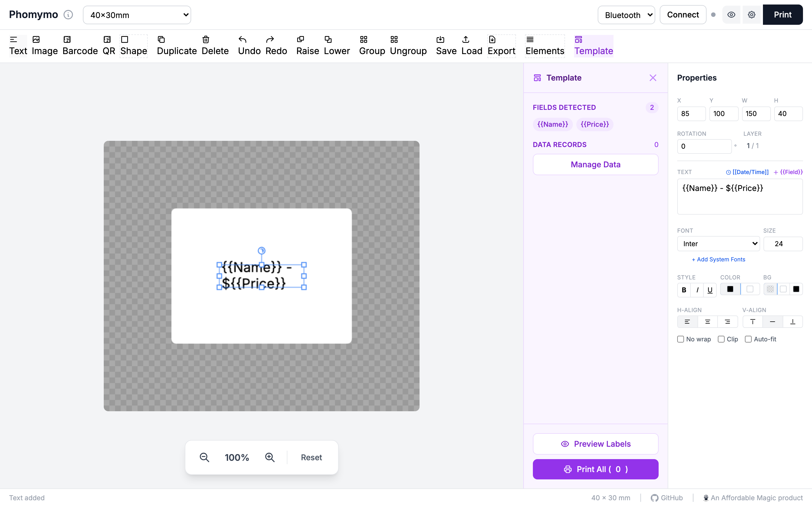Screen dimensions: 812x507
Task: Expand the Bluetooth connection dropdown
Action: (626, 15)
